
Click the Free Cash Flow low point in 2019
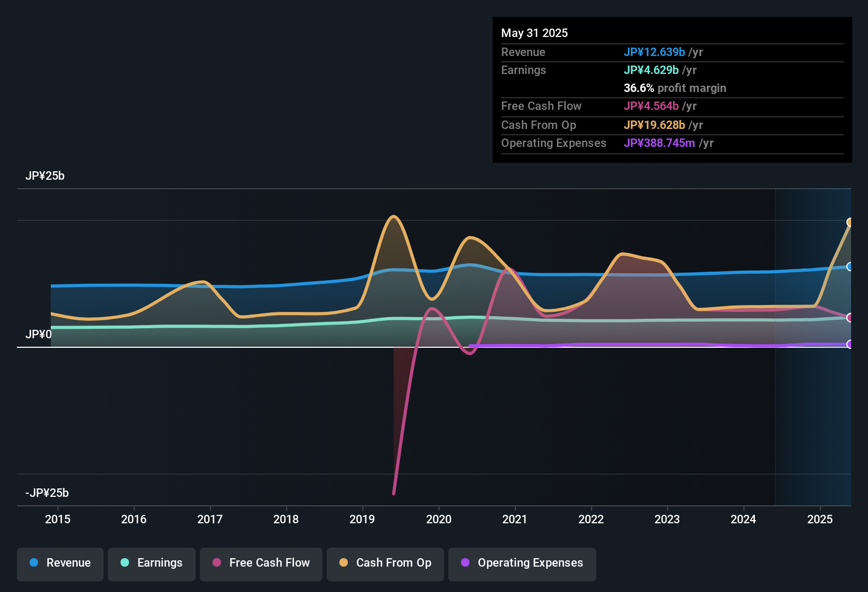click(x=394, y=494)
